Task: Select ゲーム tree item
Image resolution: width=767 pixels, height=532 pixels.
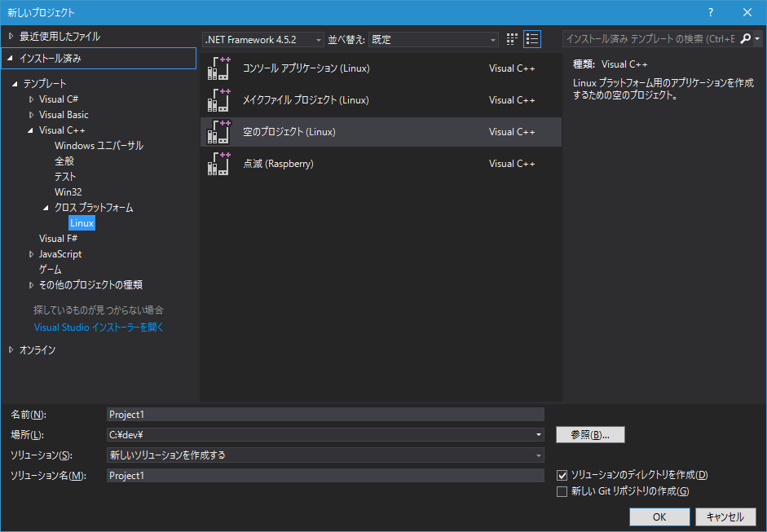Action: coord(50,270)
